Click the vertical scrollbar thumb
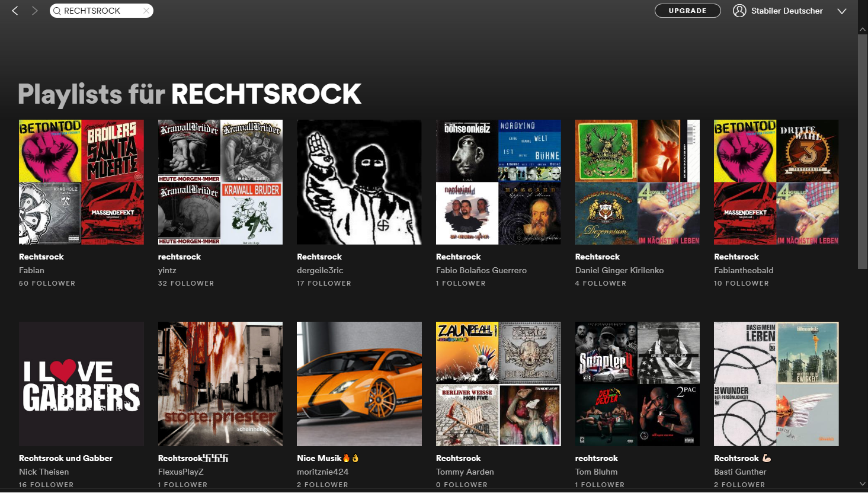 (x=863, y=152)
